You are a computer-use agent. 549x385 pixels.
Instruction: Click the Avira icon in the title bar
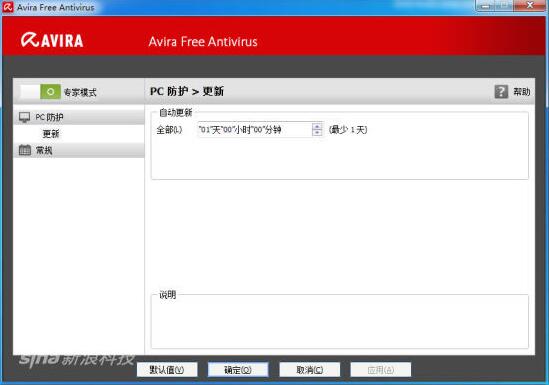pos(8,7)
